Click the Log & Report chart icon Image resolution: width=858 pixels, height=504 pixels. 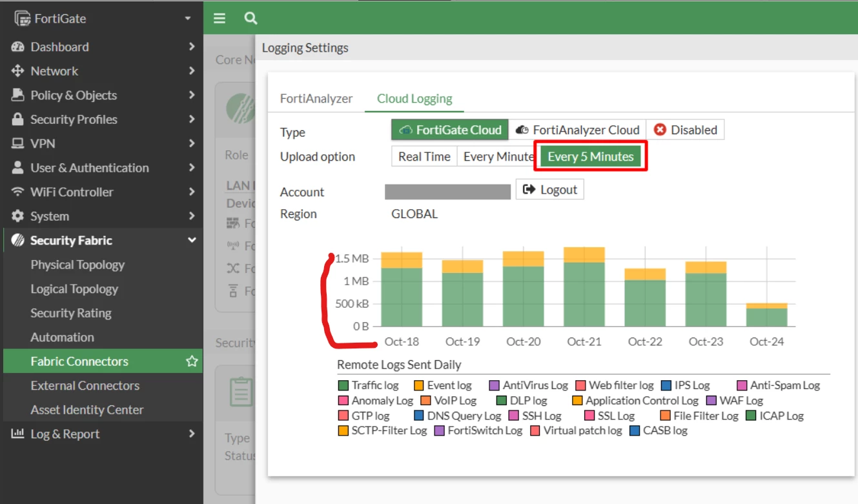pyautogui.click(x=18, y=434)
